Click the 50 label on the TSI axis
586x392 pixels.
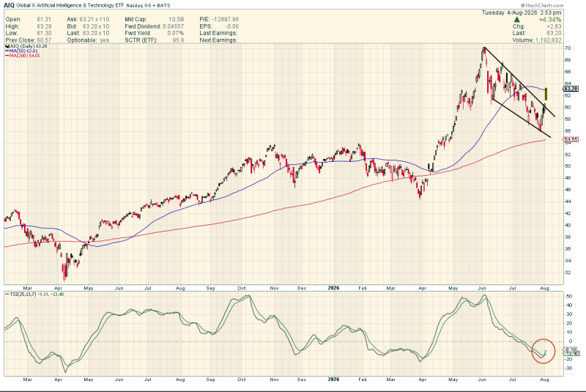click(x=570, y=296)
